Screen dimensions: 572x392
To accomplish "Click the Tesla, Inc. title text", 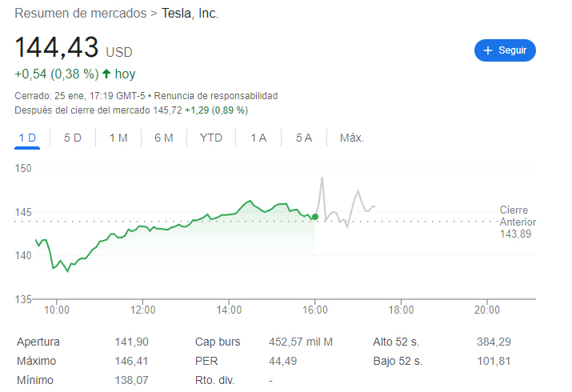I will click(x=190, y=14).
